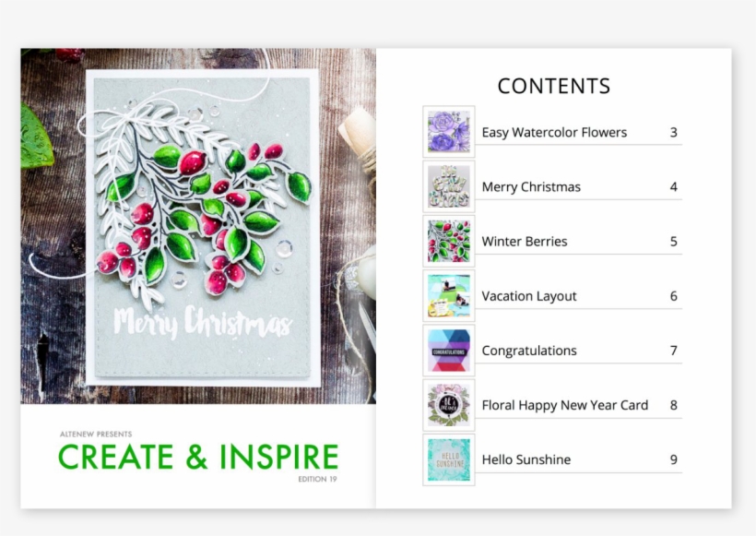756x536 pixels.
Task: Click page number 3 for watercolor flowers
Action: click(x=674, y=131)
